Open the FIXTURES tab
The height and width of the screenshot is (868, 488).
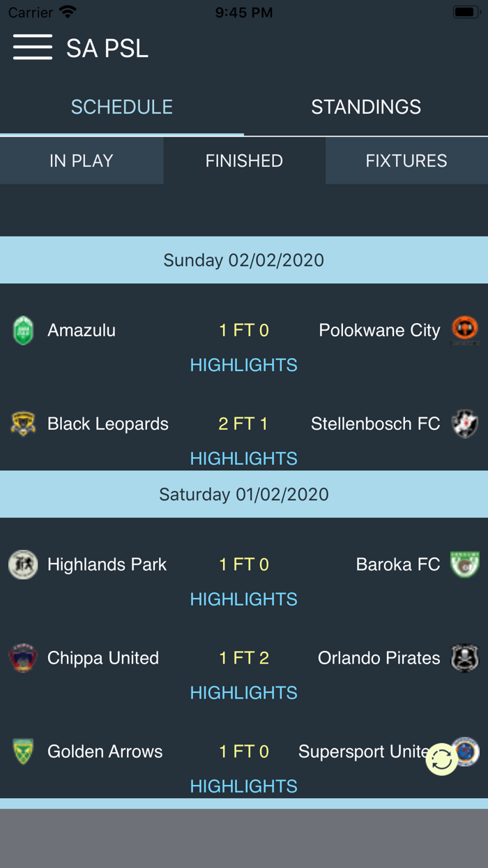406,160
